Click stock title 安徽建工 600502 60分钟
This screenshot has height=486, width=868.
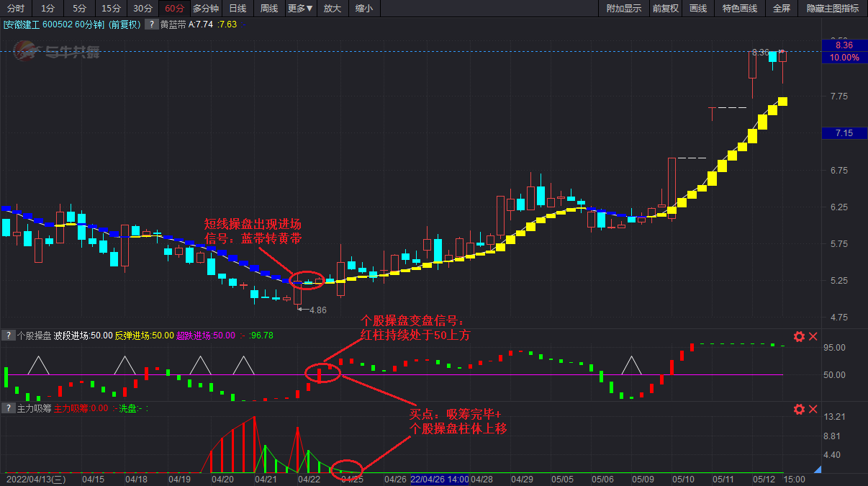(x=54, y=24)
